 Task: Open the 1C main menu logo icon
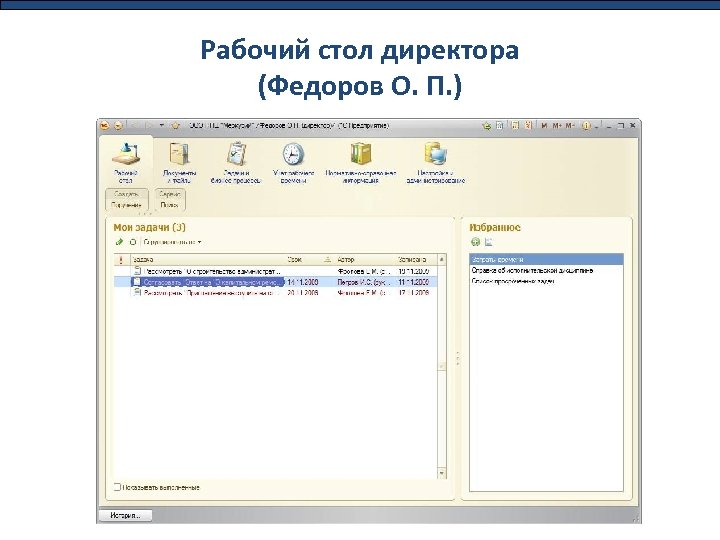105,125
